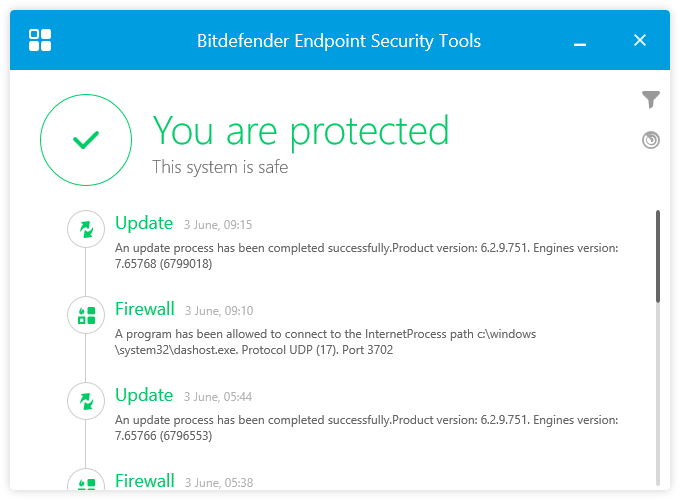Image resolution: width=680 pixels, height=500 pixels.
Task: Click the "This system is safe" subtitle
Action: (x=220, y=167)
